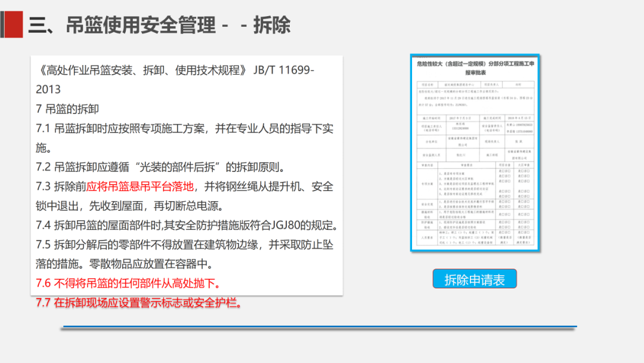Click the year 2013 text
644x363 pixels.
(x=48, y=90)
